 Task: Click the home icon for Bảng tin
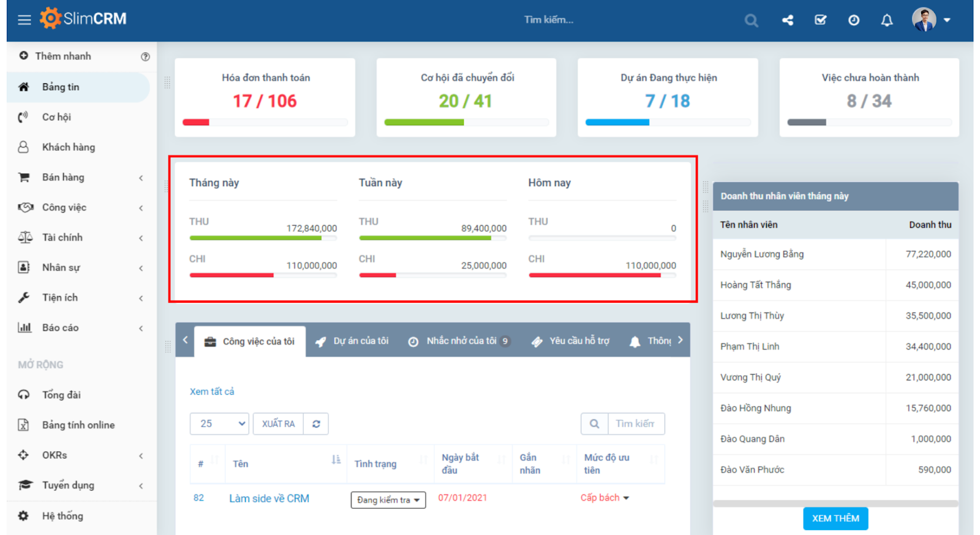click(x=24, y=87)
